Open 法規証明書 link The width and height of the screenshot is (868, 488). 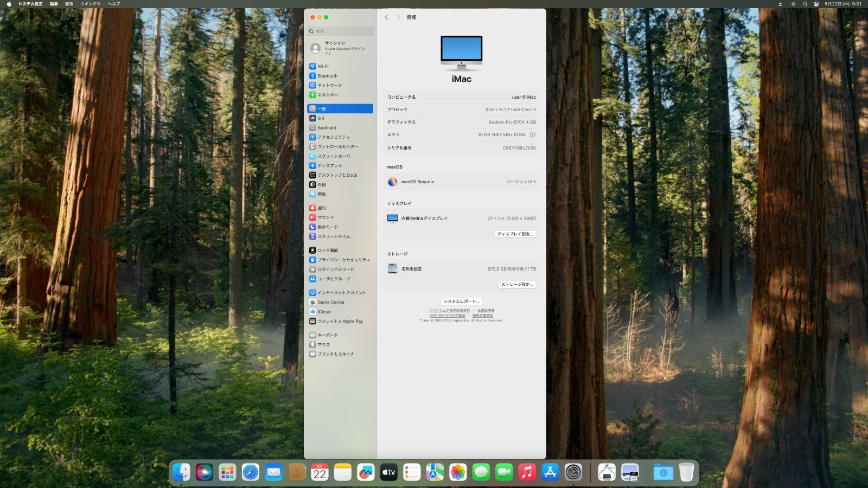[486, 311]
